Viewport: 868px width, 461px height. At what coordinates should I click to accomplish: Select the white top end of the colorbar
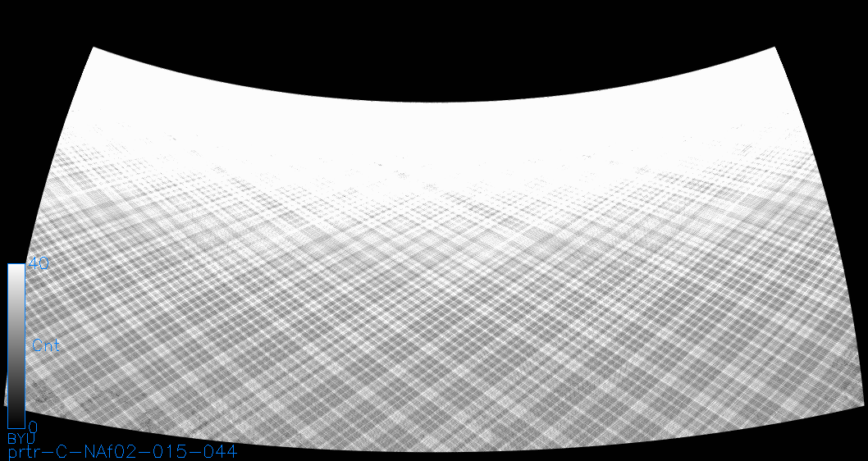click(16, 271)
